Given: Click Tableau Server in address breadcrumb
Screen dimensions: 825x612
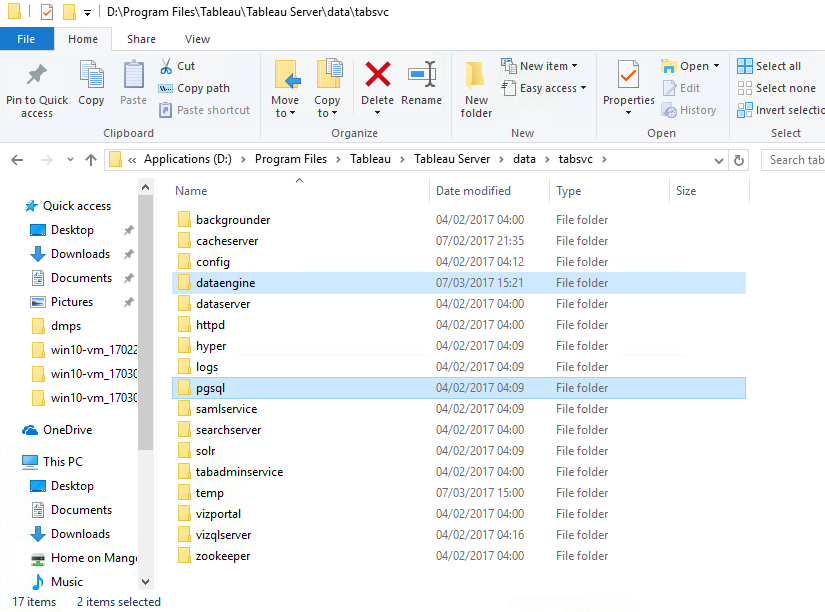Looking at the screenshot, I should [x=452, y=159].
